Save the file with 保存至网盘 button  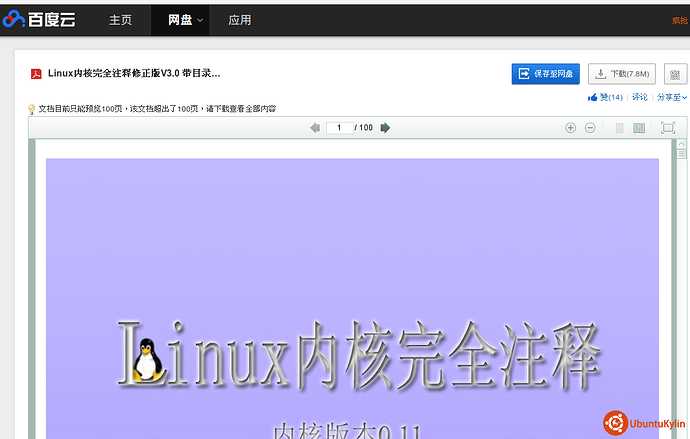pos(546,74)
